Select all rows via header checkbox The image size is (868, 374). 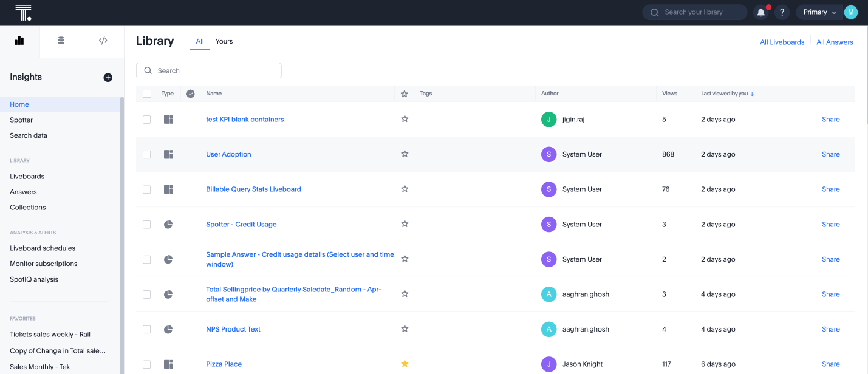146,93
